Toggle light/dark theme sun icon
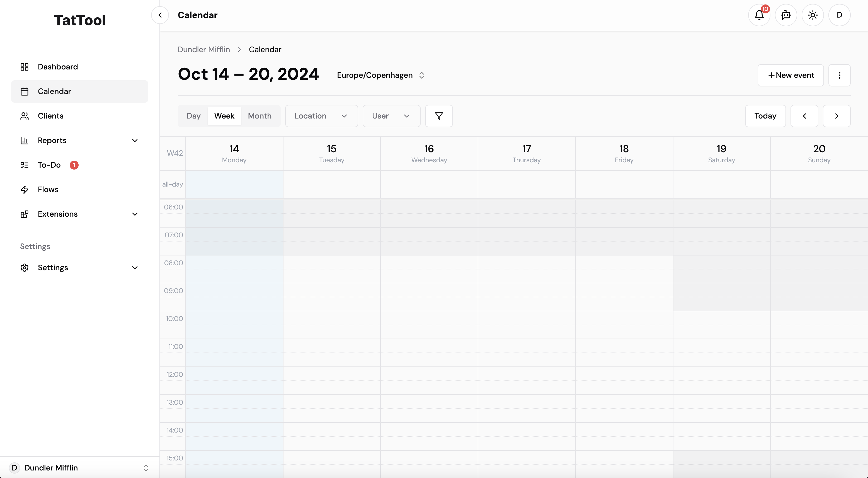 [813, 15]
